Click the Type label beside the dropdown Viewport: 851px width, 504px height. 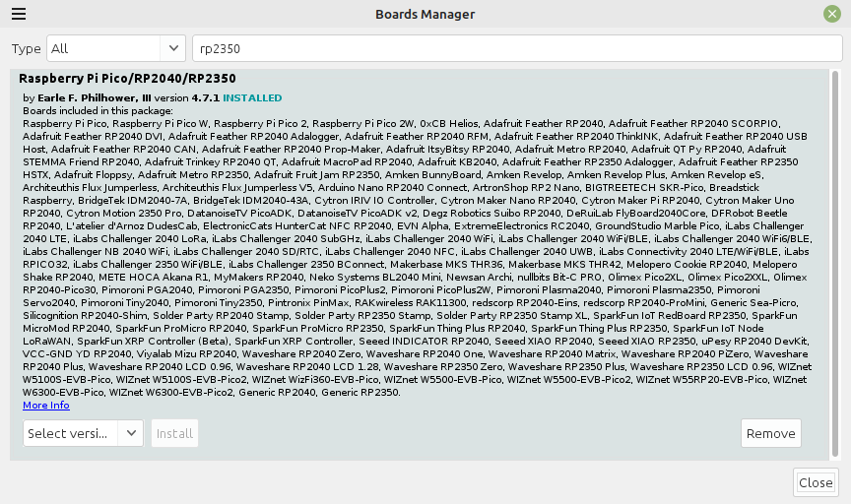click(x=26, y=49)
